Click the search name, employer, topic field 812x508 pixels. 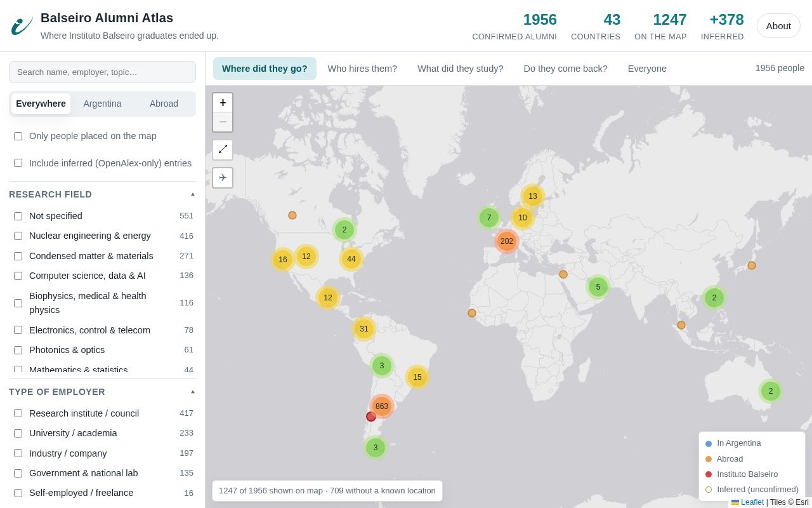pyautogui.click(x=102, y=72)
